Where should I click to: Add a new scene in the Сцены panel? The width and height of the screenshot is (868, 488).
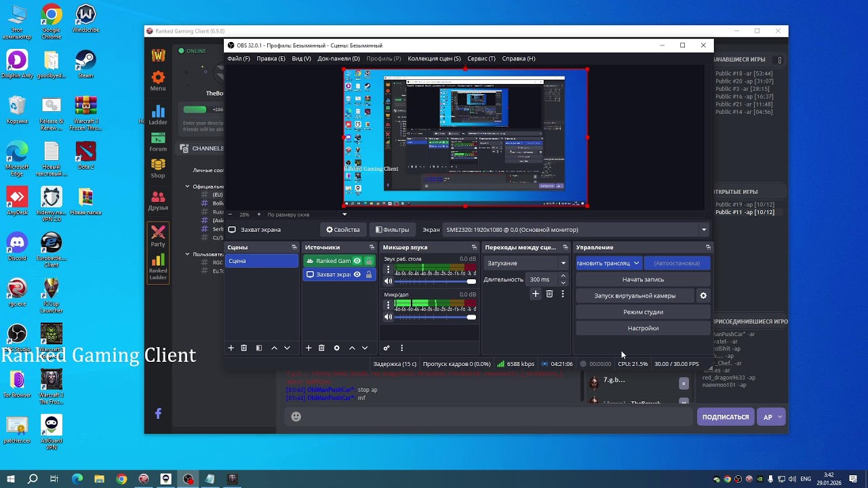pos(231,348)
